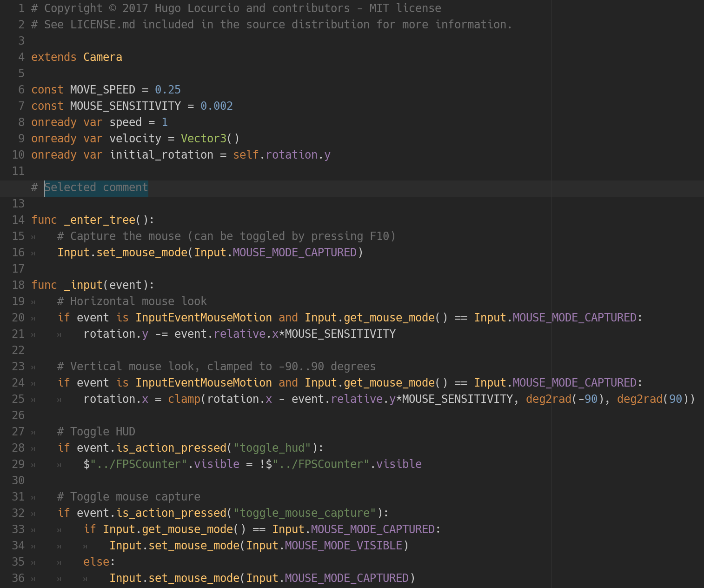Click the Horizontal mouse look comment
This screenshot has width=704, height=588.
coord(132,301)
